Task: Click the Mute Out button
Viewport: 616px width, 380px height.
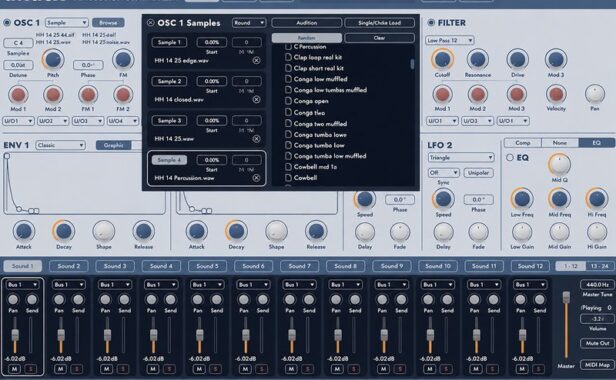Action: [x=597, y=343]
